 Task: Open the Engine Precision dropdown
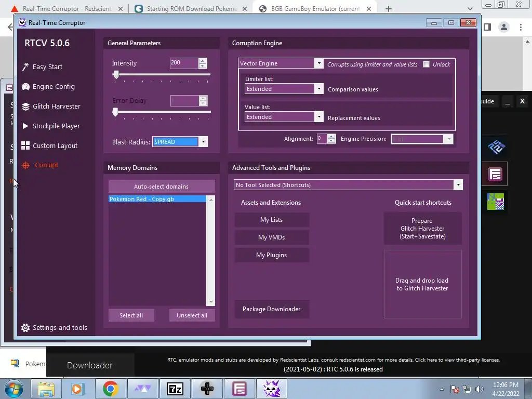(449, 139)
